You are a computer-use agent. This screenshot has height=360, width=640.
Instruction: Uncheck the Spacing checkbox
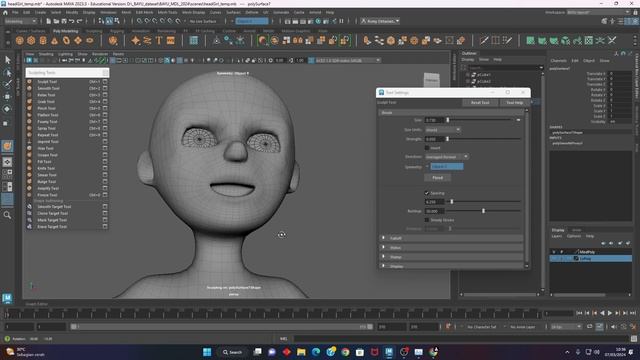[427, 193]
